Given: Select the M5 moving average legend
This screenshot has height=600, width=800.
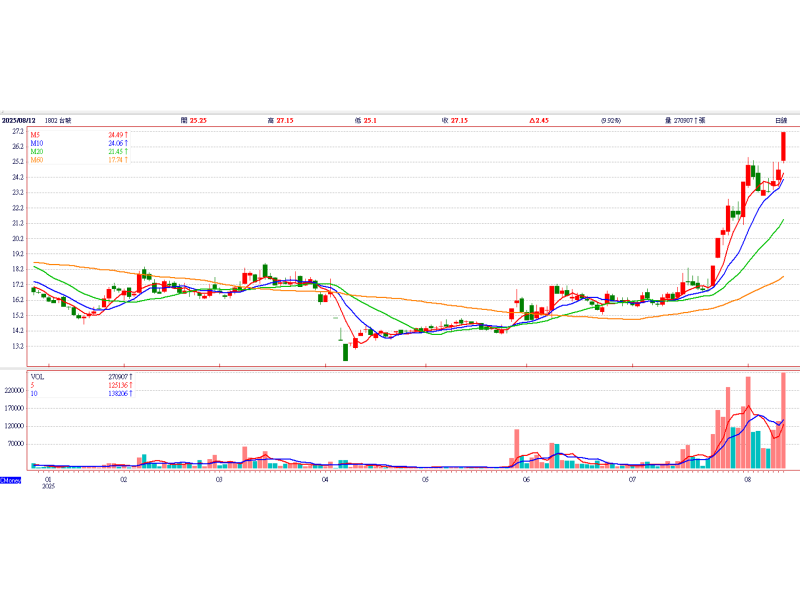Looking at the screenshot, I should click(x=35, y=134).
